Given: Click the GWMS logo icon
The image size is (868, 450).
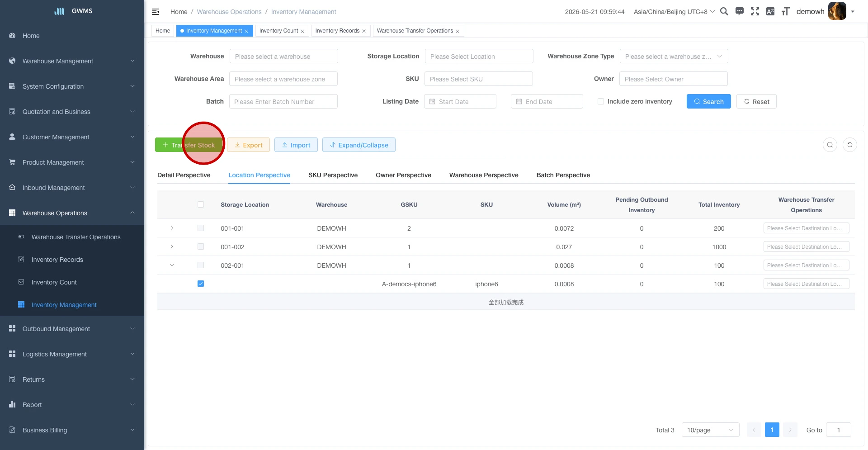Looking at the screenshot, I should (59, 11).
